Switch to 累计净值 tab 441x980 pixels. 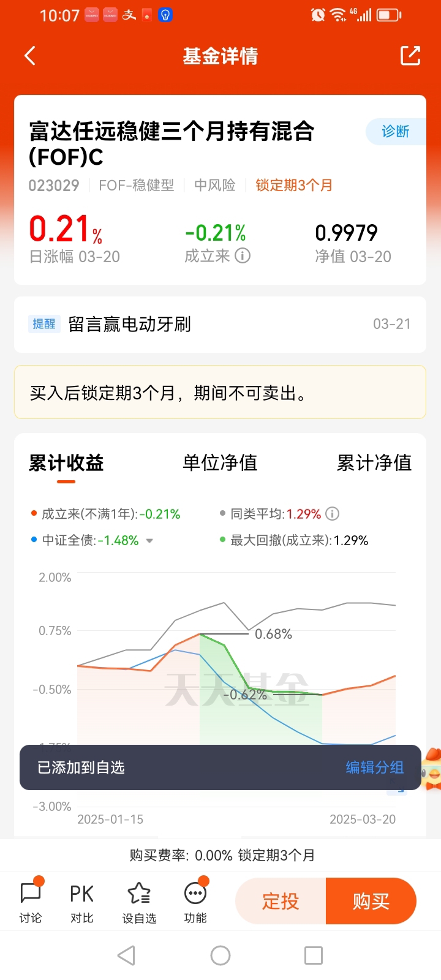(x=374, y=462)
